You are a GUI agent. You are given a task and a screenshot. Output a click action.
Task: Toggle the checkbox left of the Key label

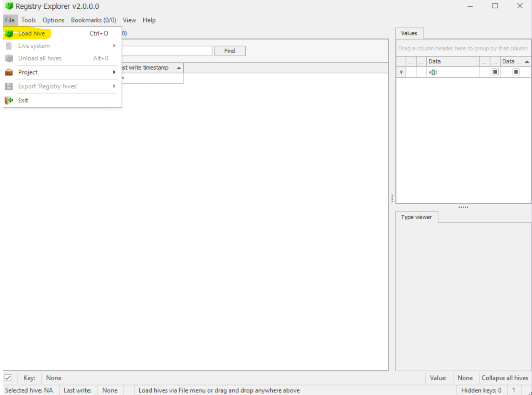(8, 378)
